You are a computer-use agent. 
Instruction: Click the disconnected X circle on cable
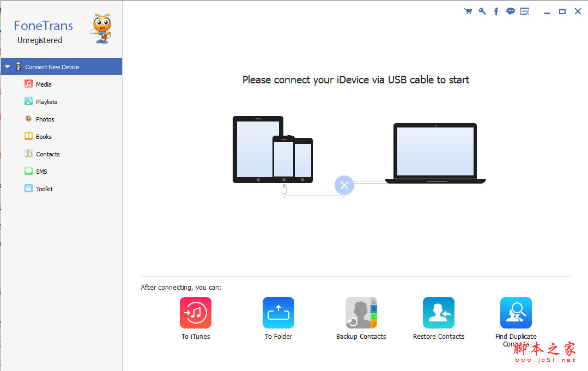[x=344, y=185]
